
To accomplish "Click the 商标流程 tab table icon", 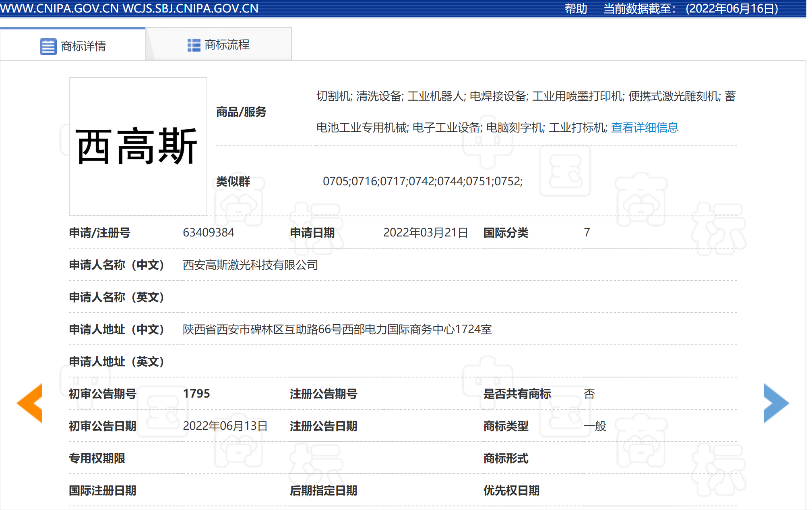I will click(194, 45).
